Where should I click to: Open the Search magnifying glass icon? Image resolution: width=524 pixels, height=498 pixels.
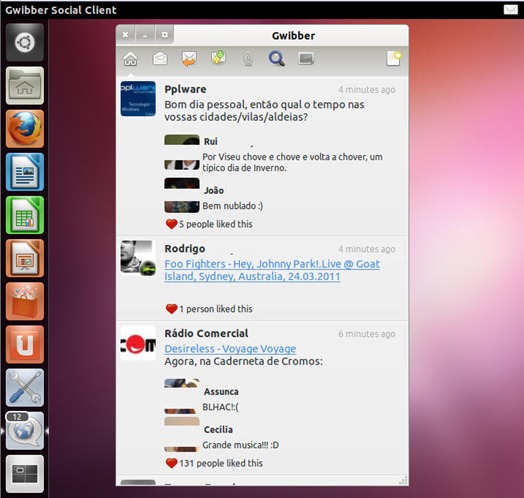coord(277,58)
